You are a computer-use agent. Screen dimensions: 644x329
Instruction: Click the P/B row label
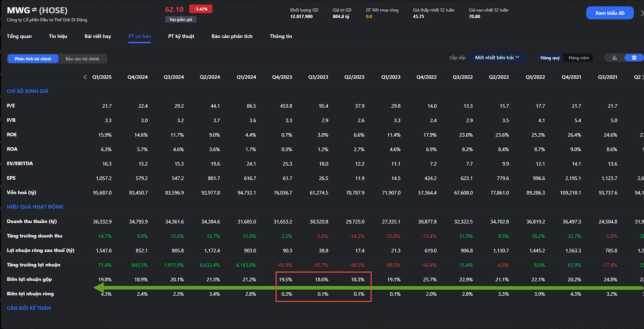tap(11, 120)
